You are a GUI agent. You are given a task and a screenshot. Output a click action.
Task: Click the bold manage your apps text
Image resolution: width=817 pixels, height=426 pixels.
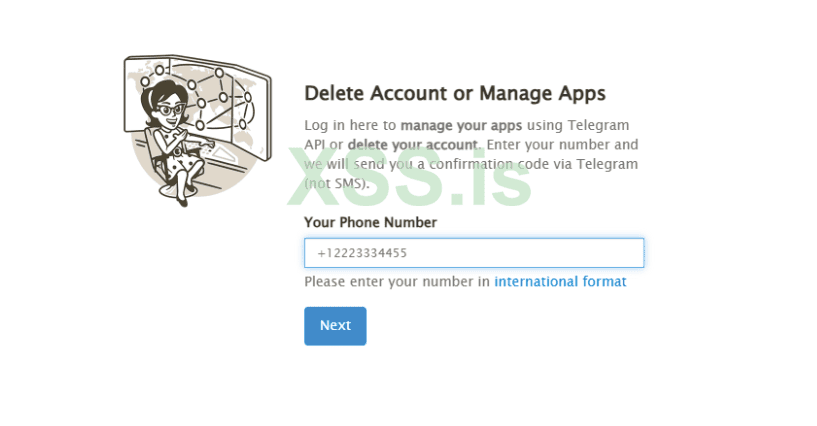pos(461,126)
